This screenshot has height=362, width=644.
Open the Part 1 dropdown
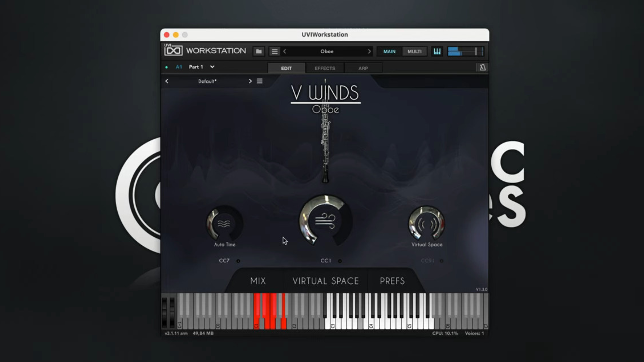pyautogui.click(x=212, y=67)
